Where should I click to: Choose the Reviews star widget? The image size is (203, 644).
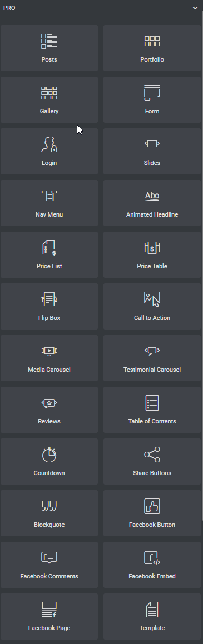(49, 410)
